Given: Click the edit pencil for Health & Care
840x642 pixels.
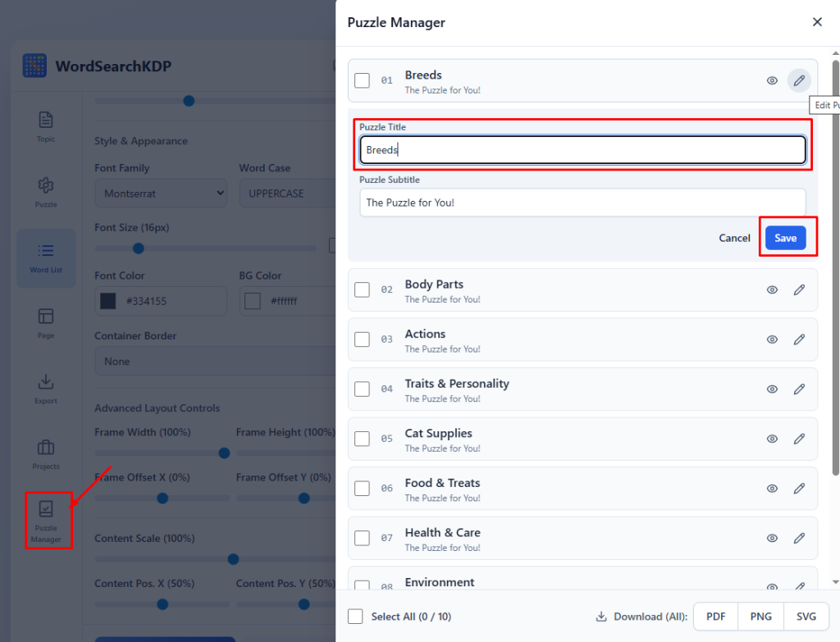Looking at the screenshot, I should [x=798, y=538].
